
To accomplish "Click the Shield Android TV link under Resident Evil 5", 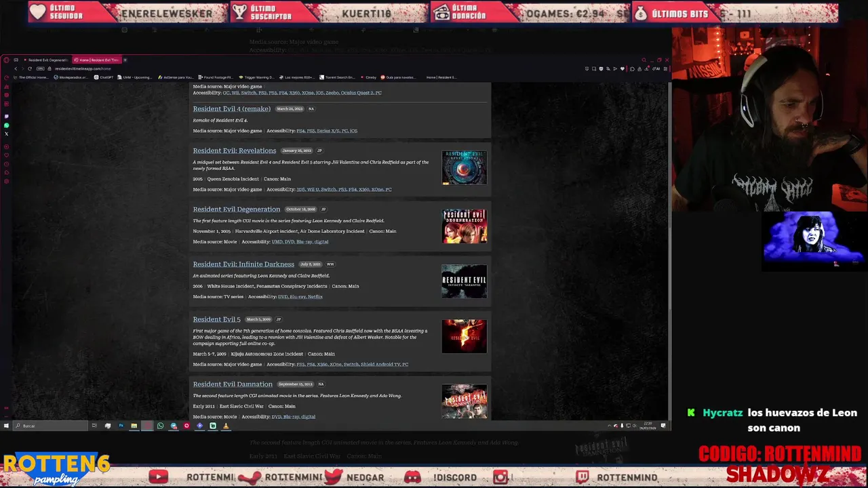I will 380,365.
